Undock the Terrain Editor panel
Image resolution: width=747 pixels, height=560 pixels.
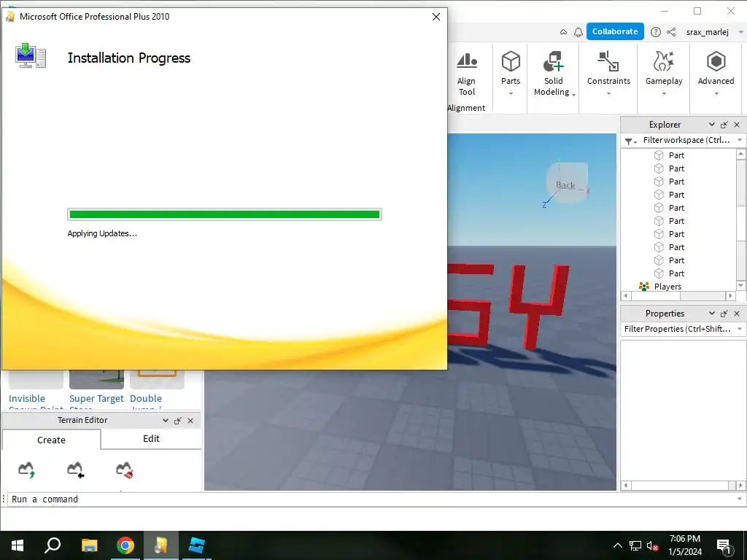click(178, 421)
